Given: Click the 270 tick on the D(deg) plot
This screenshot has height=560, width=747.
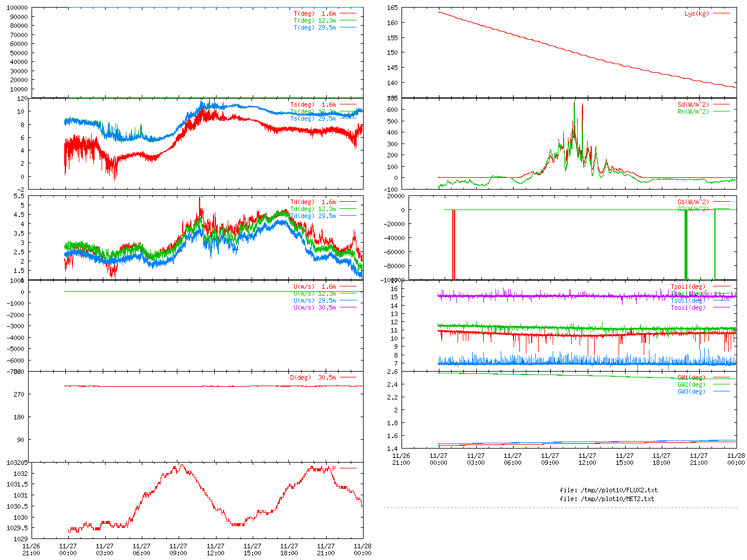Looking at the screenshot, I should point(19,394).
